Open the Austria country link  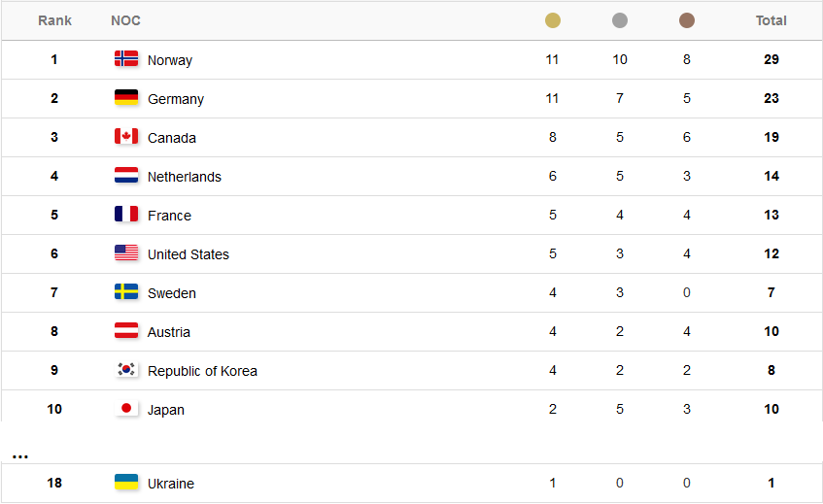(169, 332)
